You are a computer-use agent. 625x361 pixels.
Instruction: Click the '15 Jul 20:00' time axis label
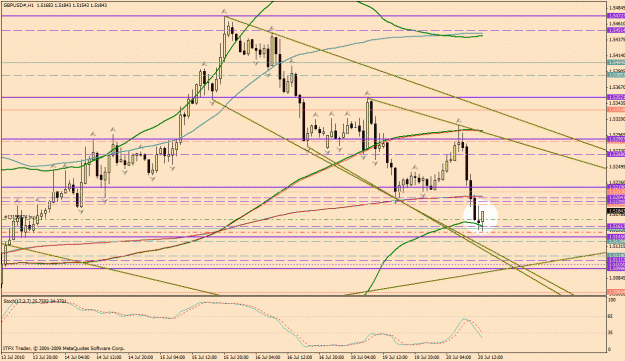coord(236,357)
